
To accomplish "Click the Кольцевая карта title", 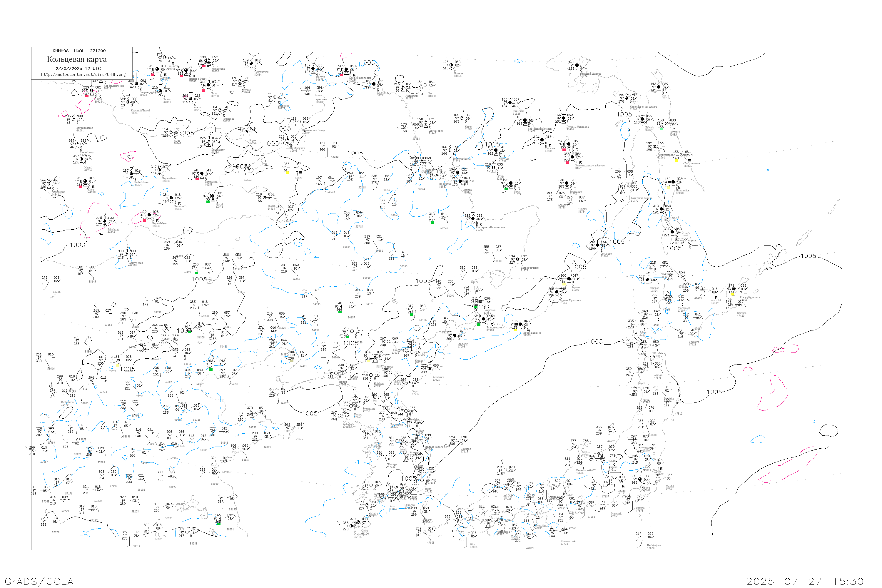I will (x=77, y=59).
